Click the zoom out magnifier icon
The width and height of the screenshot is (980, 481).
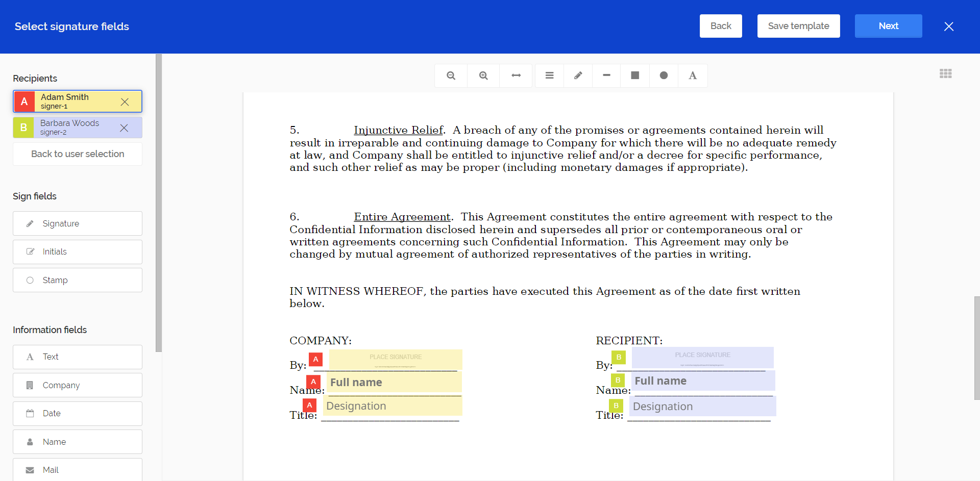[x=451, y=75]
